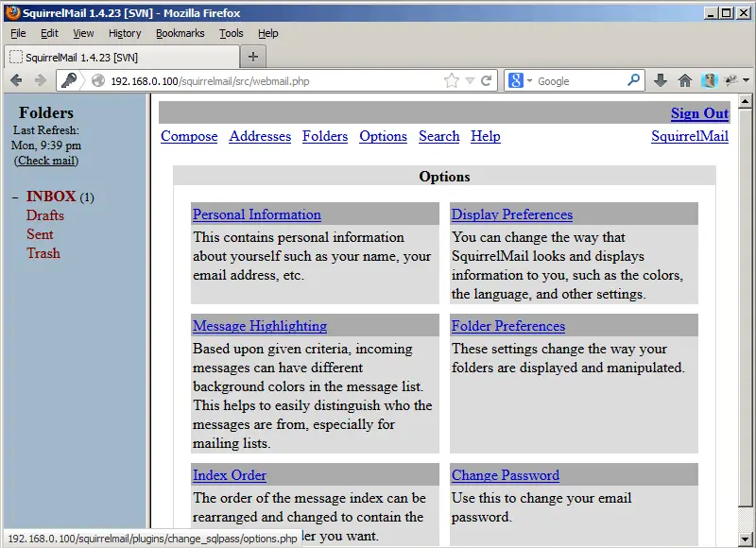Image resolution: width=756 pixels, height=548 pixels.
Task: Open the Drafts folder
Action: [44, 215]
